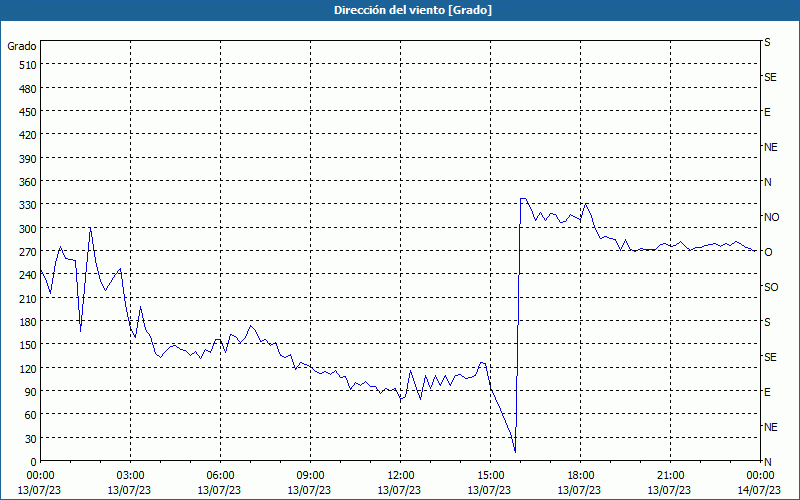Click the '300' y-axis value
Image resolution: width=800 pixels, height=500 pixels.
[28, 229]
